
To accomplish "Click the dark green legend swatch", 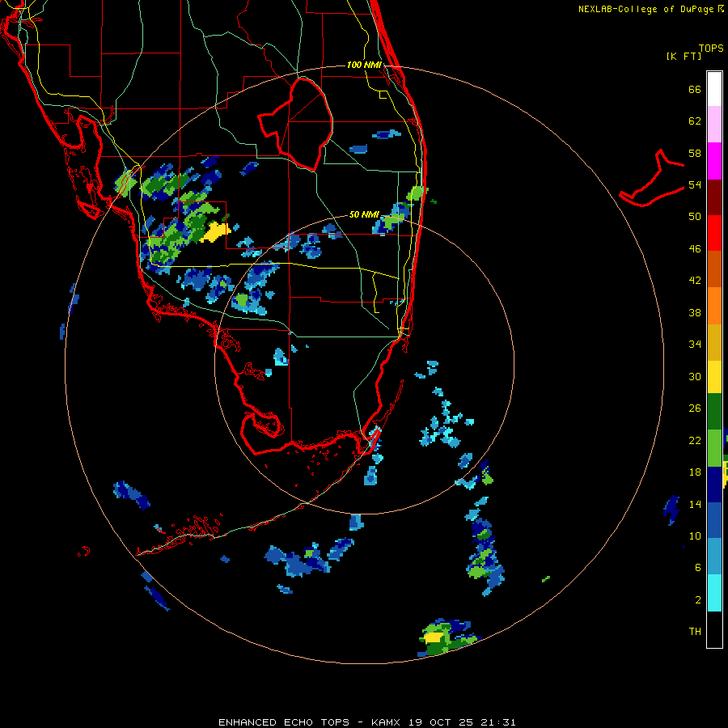I will 714,412.
